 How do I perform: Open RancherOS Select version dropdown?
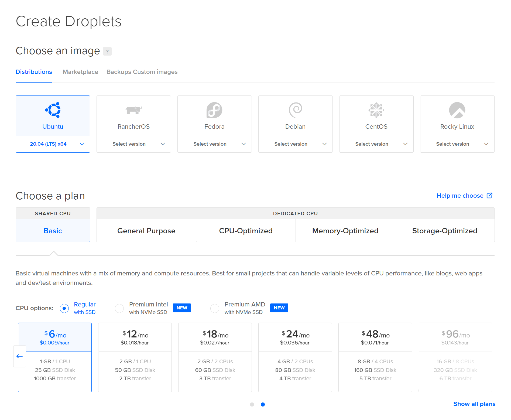tap(134, 144)
